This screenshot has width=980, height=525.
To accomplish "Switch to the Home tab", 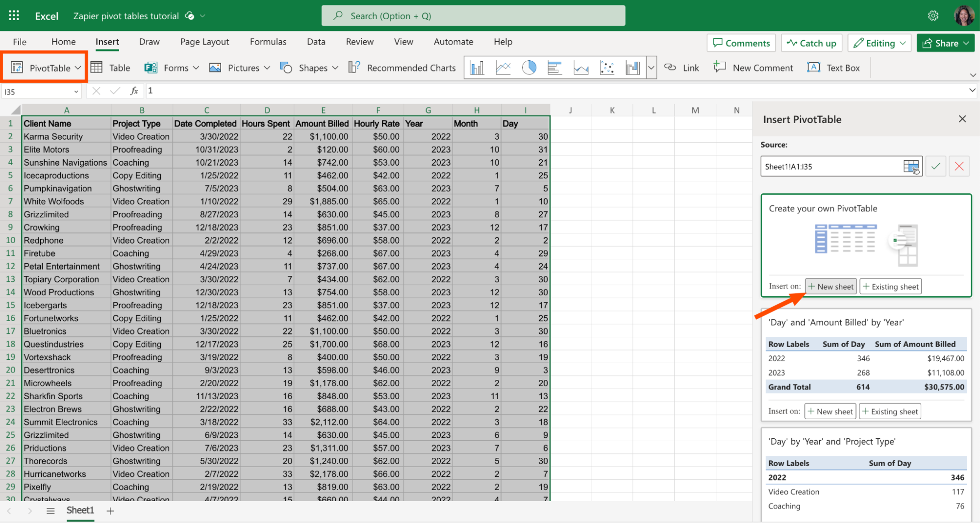I will pos(64,42).
